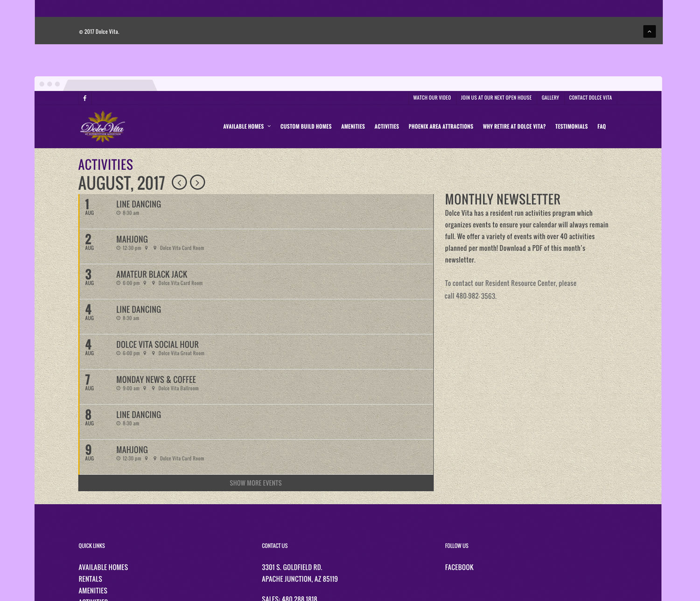The image size is (700, 601).
Task: Go to previous month with left arrow
Action: click(179, 182)
